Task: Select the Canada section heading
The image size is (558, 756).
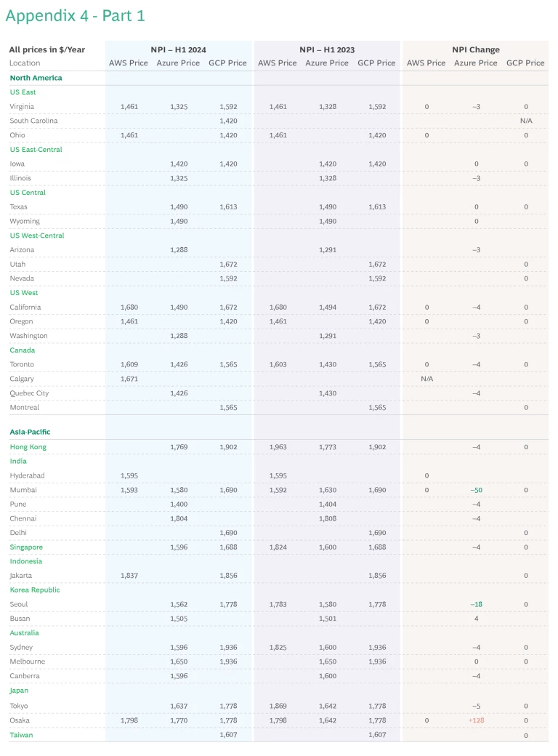Action: (x=23, y=350)
